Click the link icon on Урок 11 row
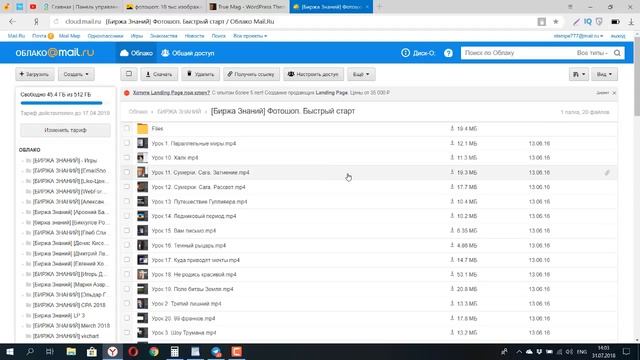The width and height of the screenshot is (640, 360). point(607,173)
